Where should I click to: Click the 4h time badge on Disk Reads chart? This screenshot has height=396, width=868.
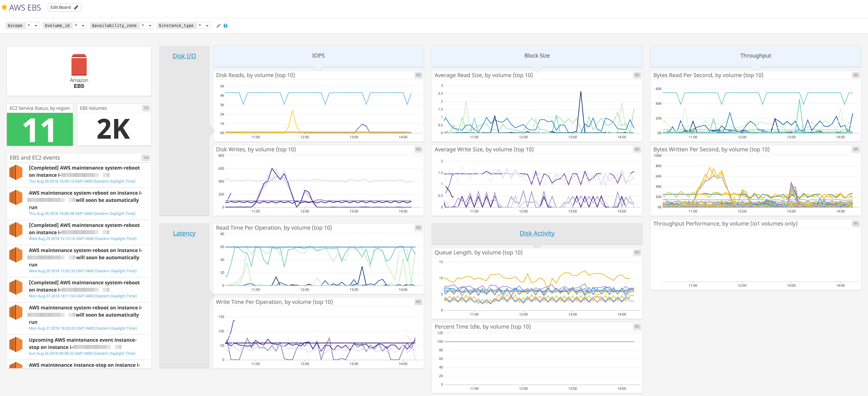pos(418,75)
